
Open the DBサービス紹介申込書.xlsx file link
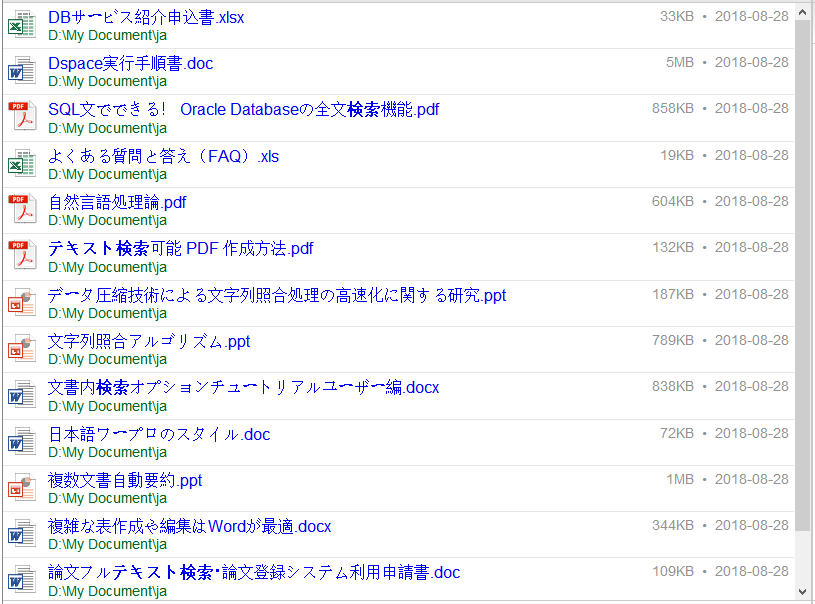(146, 17)
